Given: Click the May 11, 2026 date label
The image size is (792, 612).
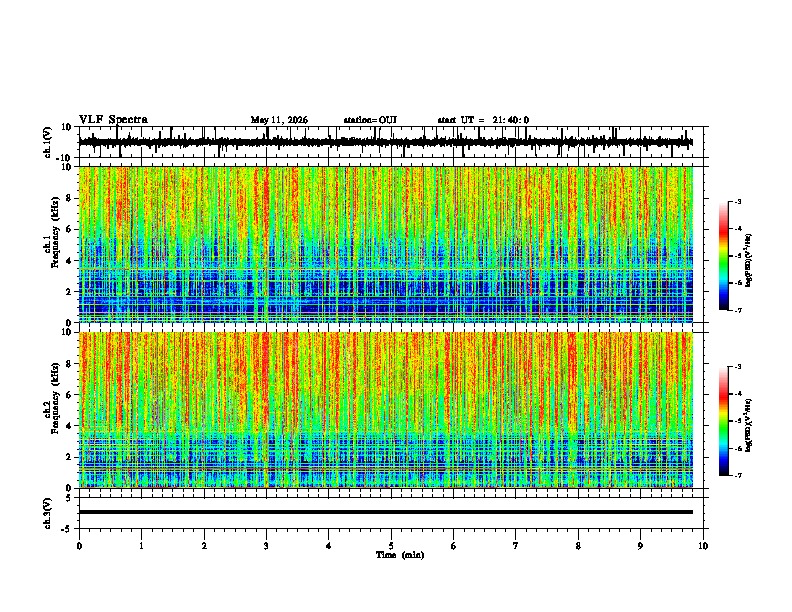Looking at the screenshot, I should pyautogui.click(x=279, y=120).
